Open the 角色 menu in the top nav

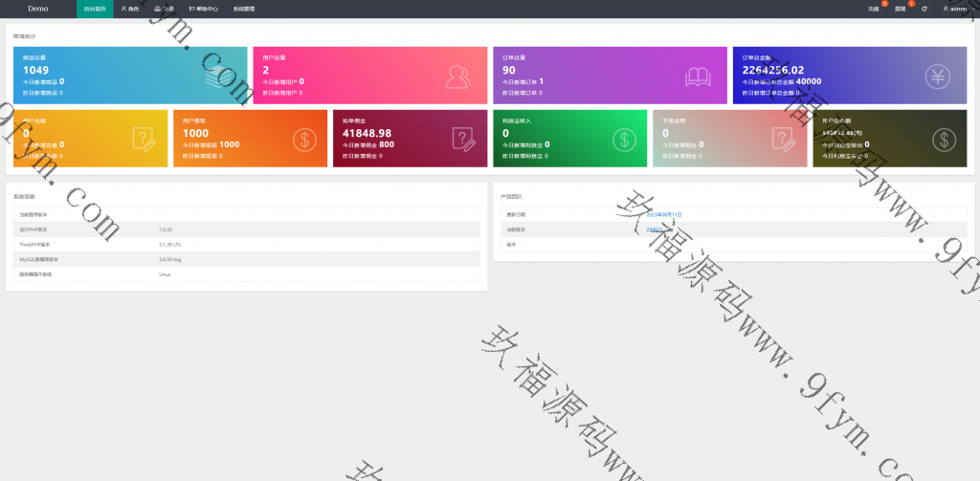(129, 9)
